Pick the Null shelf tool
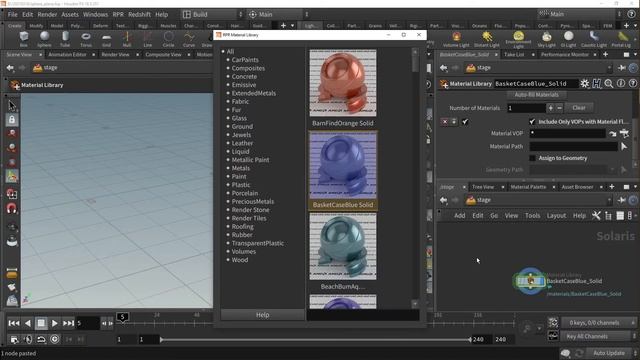This screenshot has width=640, height=360. pyautogui.click(x=127, y=39)
